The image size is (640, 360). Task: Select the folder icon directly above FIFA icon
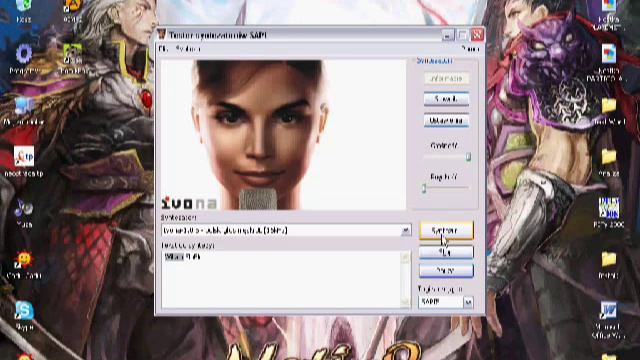[x=609, y=157]
